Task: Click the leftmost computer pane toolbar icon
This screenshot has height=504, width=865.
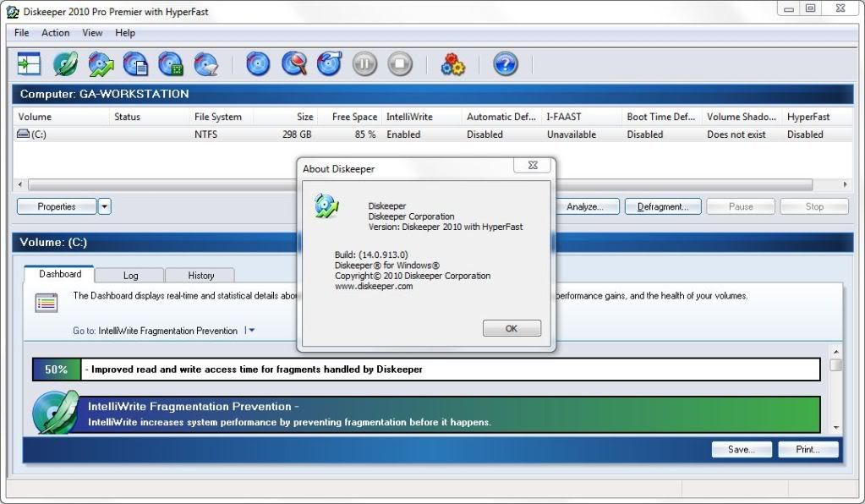Action: pos(30,63)
